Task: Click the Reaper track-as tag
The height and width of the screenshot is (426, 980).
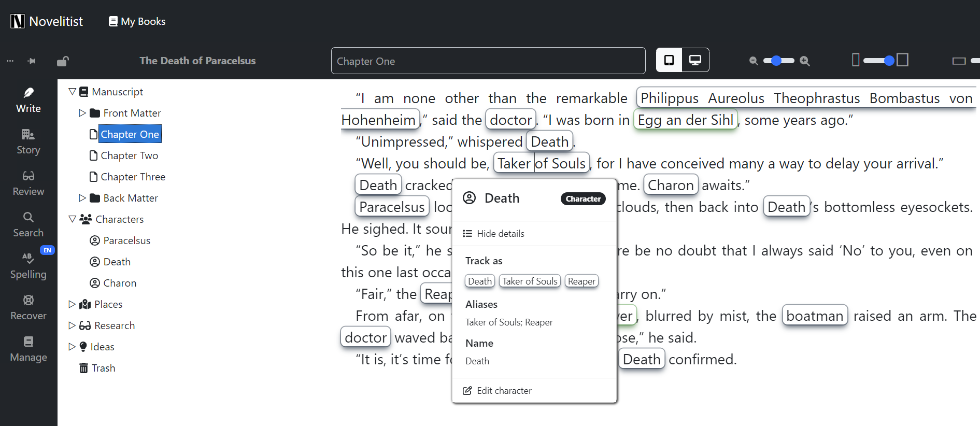Action: 581,281
